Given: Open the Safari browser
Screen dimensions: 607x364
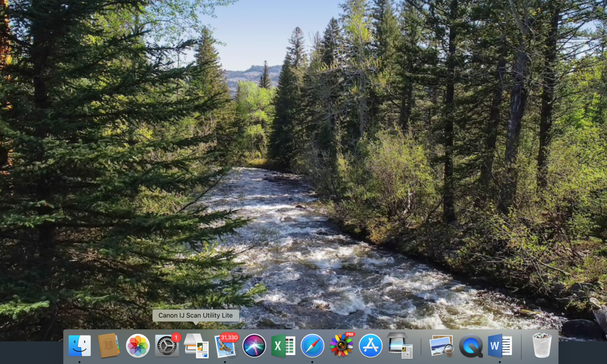Looking at the screenshot, I should tap(312, 346).
